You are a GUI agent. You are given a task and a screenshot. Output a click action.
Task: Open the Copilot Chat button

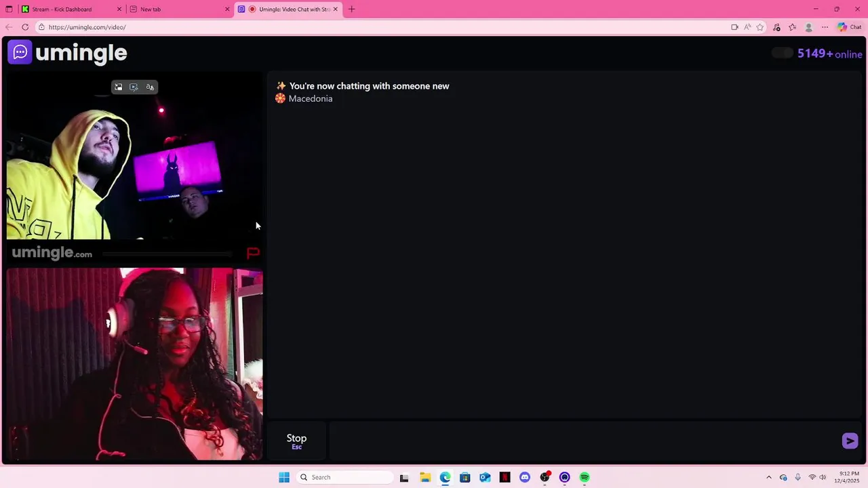point(850,27)
